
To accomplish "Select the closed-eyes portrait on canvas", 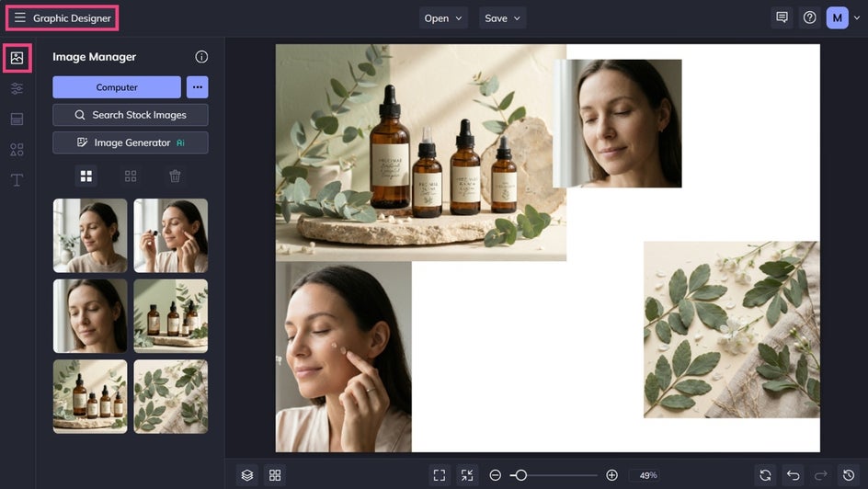I will [x=618, y=123].
